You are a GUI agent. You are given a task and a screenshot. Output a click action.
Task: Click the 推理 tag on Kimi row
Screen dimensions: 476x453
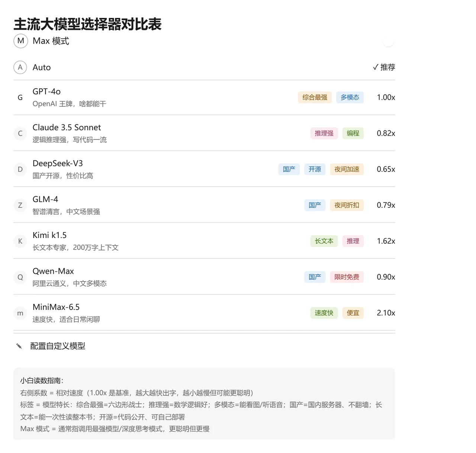click(353, 241)
